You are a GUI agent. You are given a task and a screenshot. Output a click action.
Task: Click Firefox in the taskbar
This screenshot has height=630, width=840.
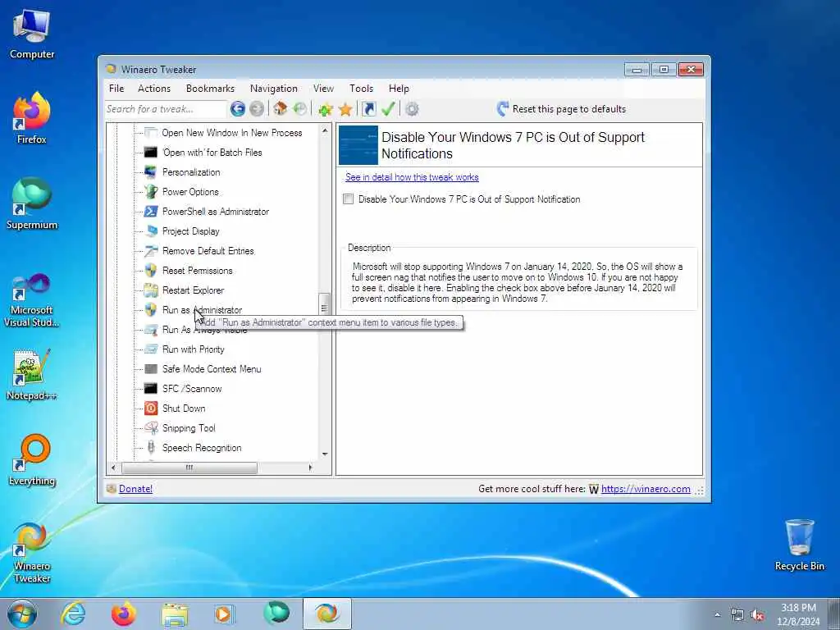[x=124, y=614]
